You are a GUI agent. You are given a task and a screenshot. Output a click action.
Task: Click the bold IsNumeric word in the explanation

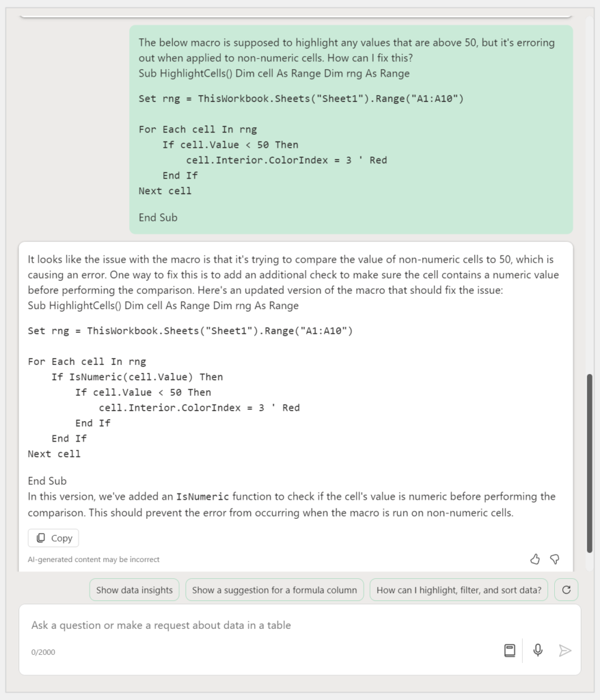tap(202, 496)
